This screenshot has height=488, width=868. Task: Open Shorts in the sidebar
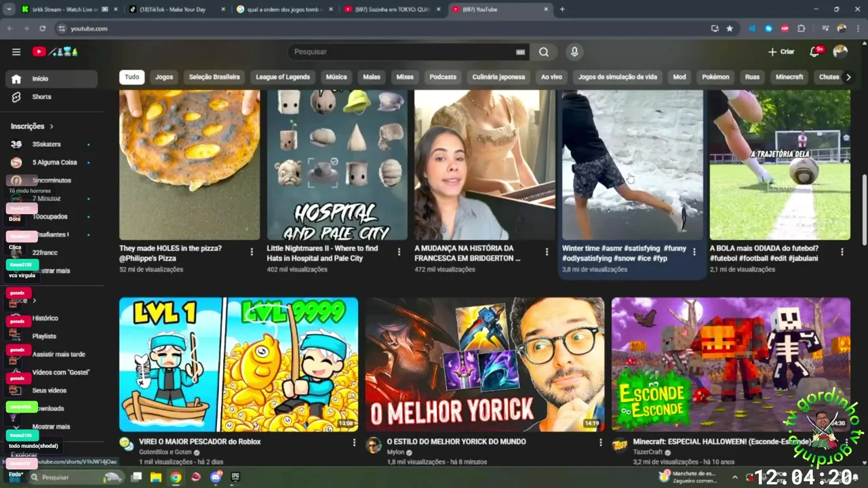click(52, 97)
